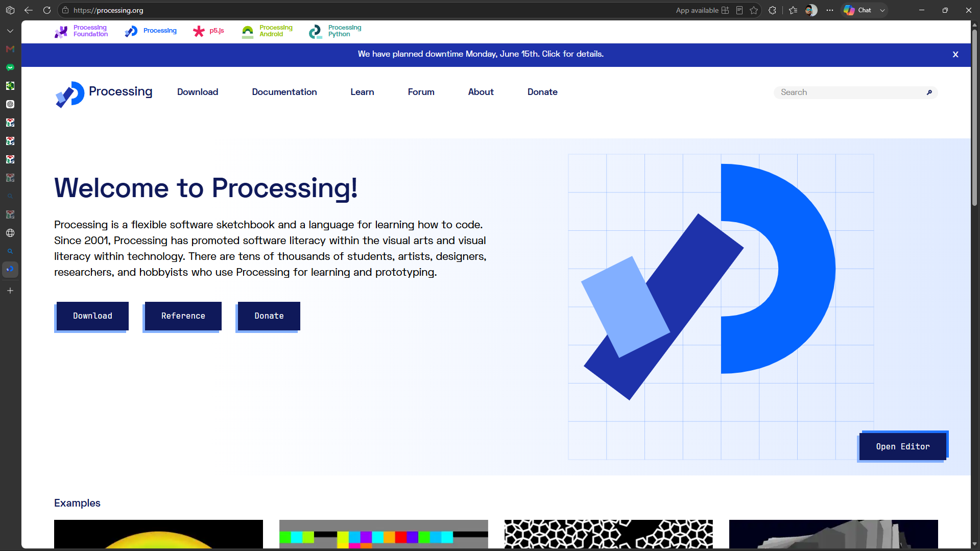Click the Processing logo in header
Image resolution: width=980 pixels, height=551 pixels.
pyautogui.click(x=104, y=93)
